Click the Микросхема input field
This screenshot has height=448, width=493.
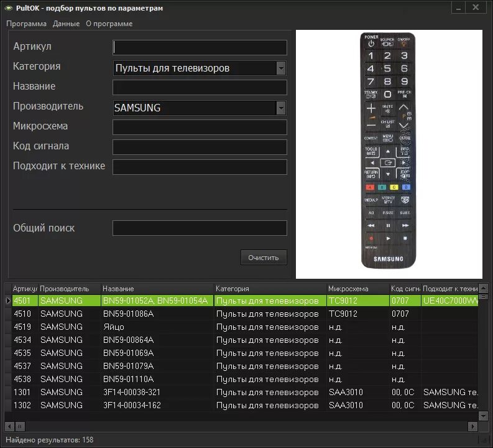coord(200,127)
